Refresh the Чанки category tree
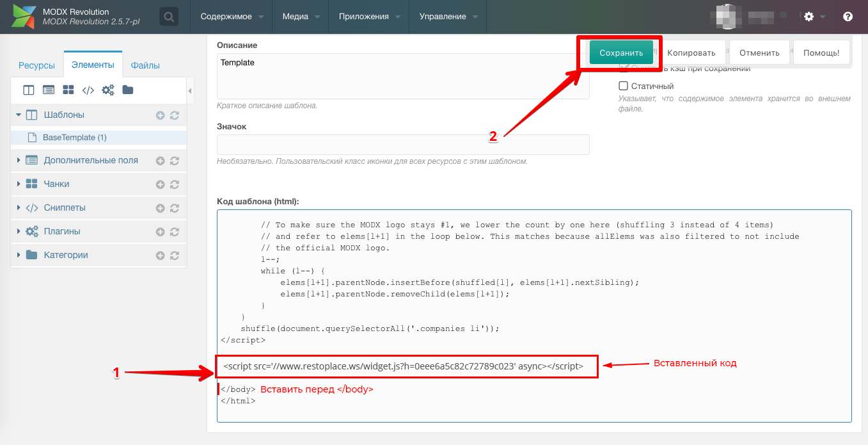The width and height of the screenshot is (868, 445). click(174, 183)
